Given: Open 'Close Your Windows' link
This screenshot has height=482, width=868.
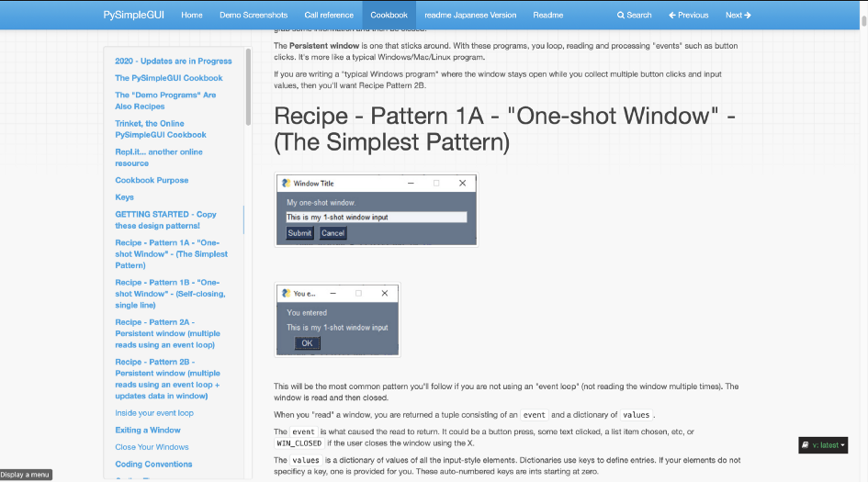Looking at the screenshot, I should (152, 447).
